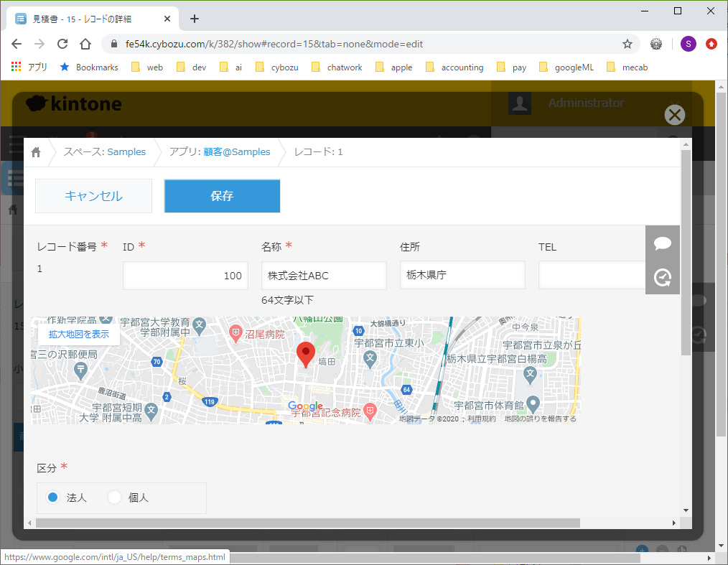
Task: Select the 個人 radio option
Action: 114,498
